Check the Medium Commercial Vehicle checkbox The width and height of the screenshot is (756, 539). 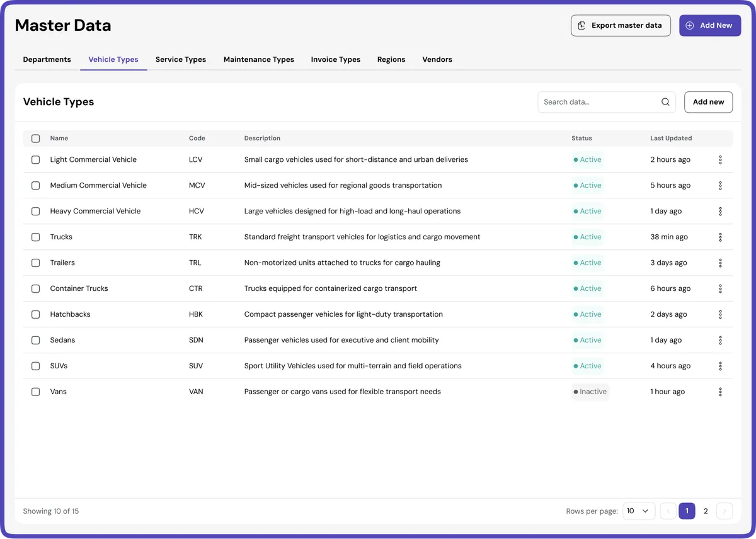coord(36,185)
